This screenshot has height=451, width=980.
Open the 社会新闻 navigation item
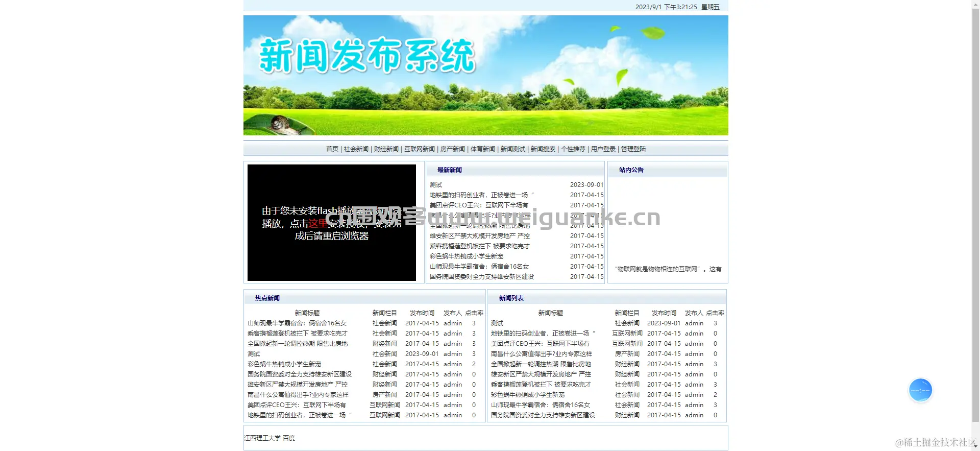coord(356,149)
